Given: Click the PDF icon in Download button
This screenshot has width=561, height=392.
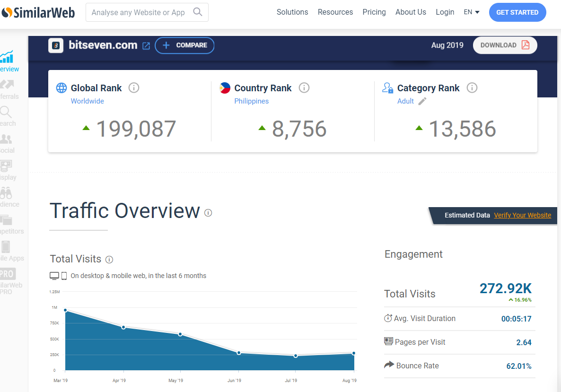Looking at the screenshot, I should (525, 45).
